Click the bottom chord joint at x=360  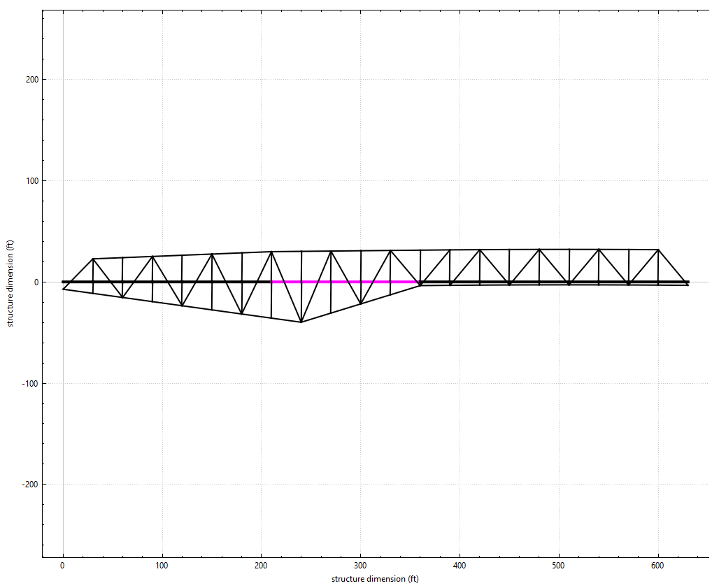[x=420, y=285]
